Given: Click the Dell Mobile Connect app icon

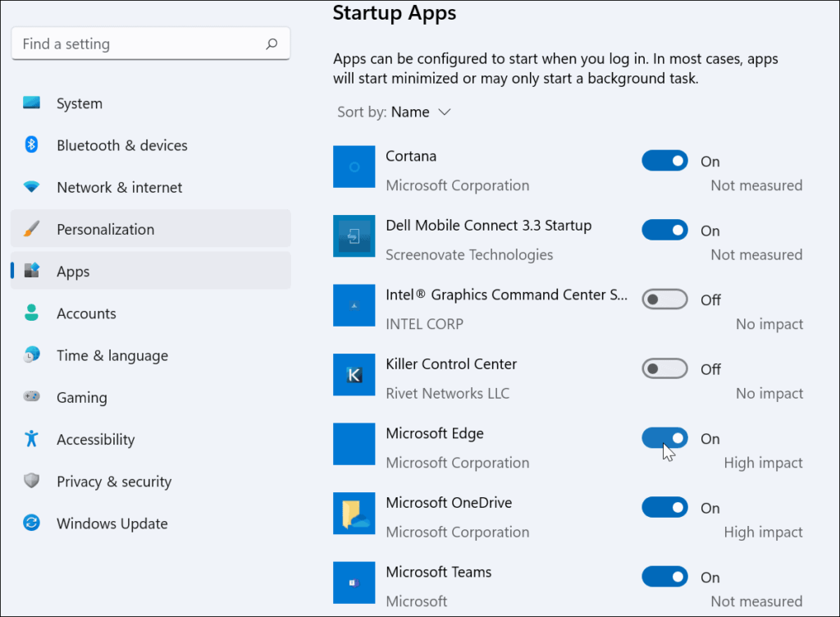Looking at the screenshot, I should point(354,236).
